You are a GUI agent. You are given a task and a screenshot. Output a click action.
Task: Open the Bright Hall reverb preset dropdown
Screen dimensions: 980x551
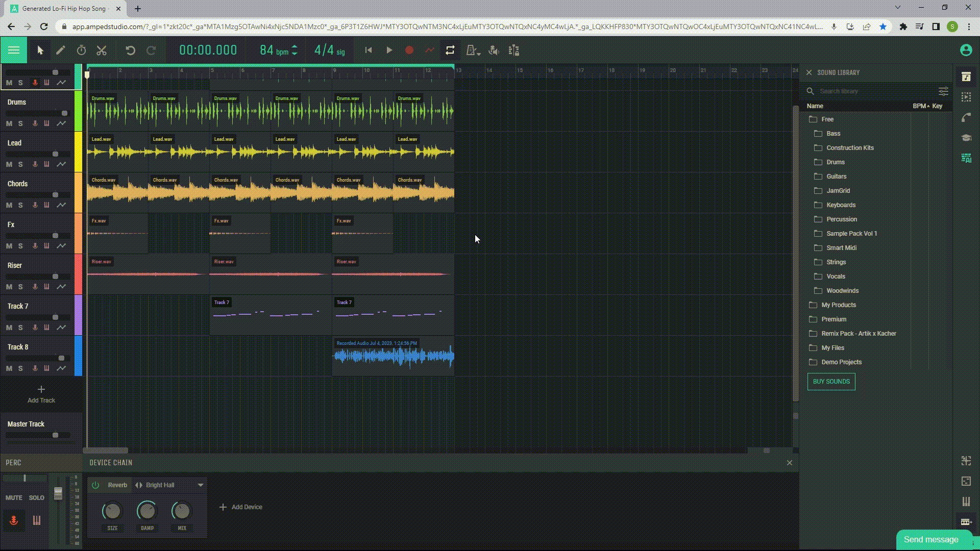point(200,484)
